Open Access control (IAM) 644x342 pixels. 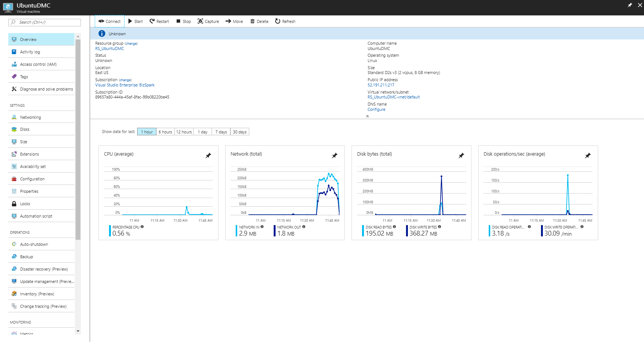tap(41, 64)
